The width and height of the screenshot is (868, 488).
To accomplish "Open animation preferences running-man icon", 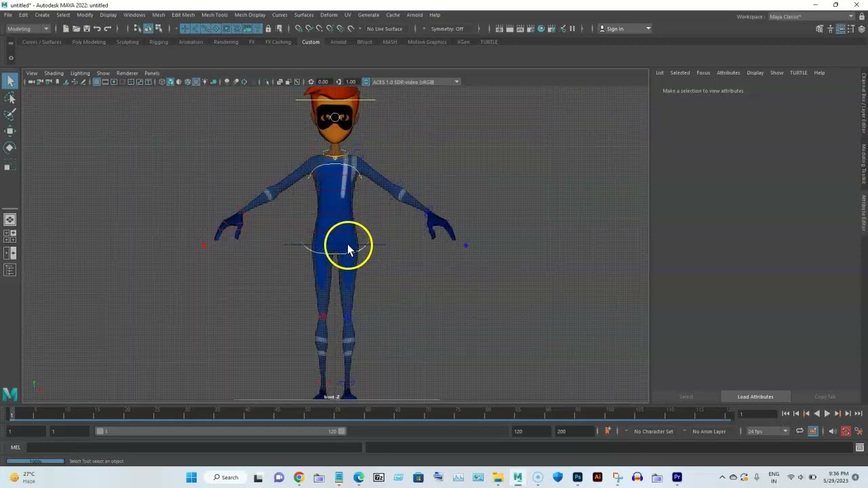I will (x=859, y=431).
